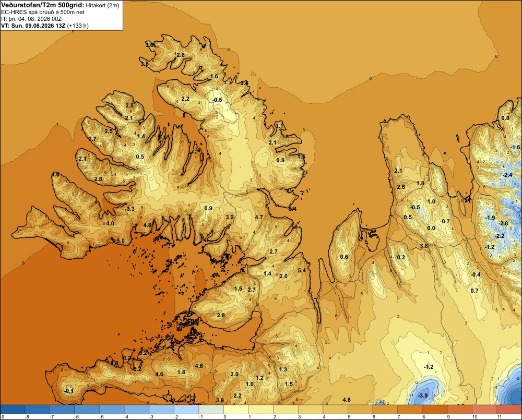Click the '4.7' temperature value on map
Image resolution: width=522 pixels, height=420 pixels.
click(x=259, y=217)
